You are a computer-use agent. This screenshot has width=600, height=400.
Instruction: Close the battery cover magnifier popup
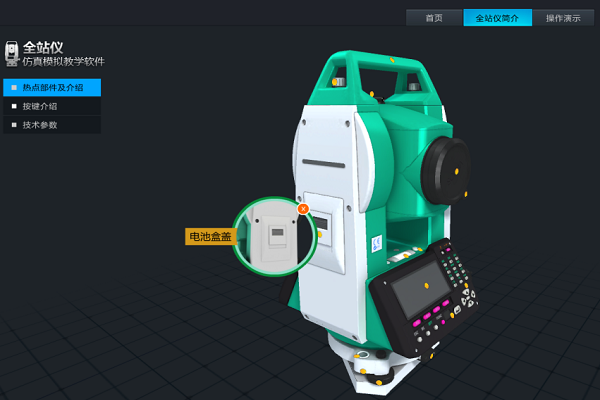pos(303,209)
